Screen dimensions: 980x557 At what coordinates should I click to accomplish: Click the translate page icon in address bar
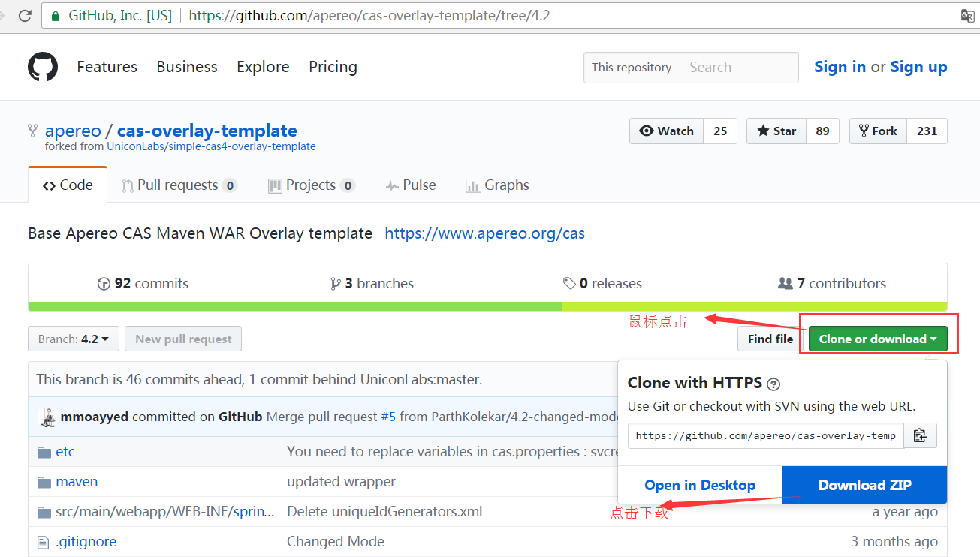pos(969,15)
